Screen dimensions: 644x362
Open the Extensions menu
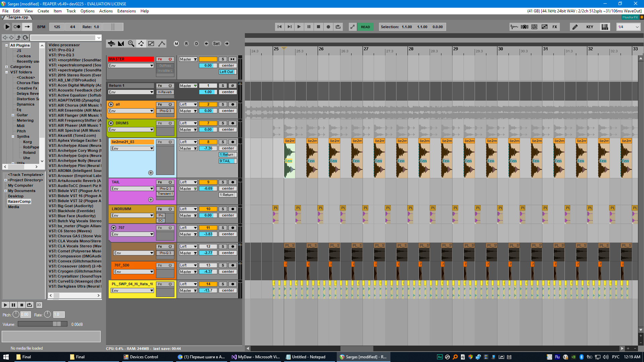point(126,11)
